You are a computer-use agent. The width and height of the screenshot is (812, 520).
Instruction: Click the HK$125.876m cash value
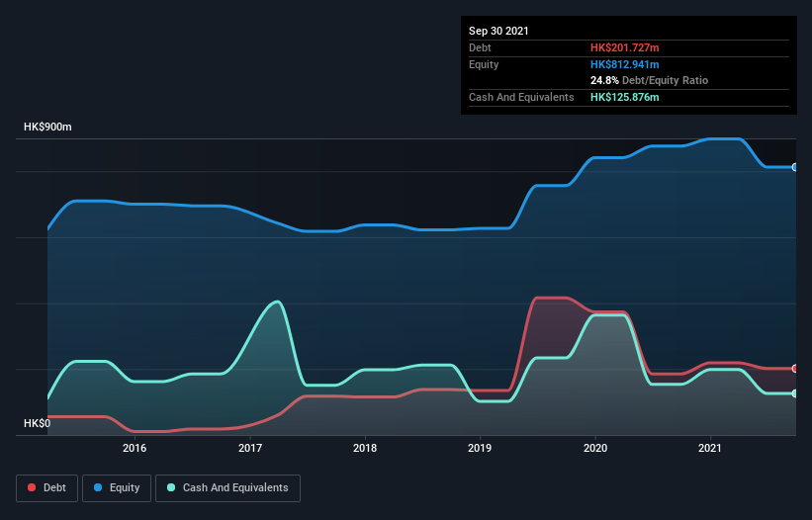coord(624,97)
